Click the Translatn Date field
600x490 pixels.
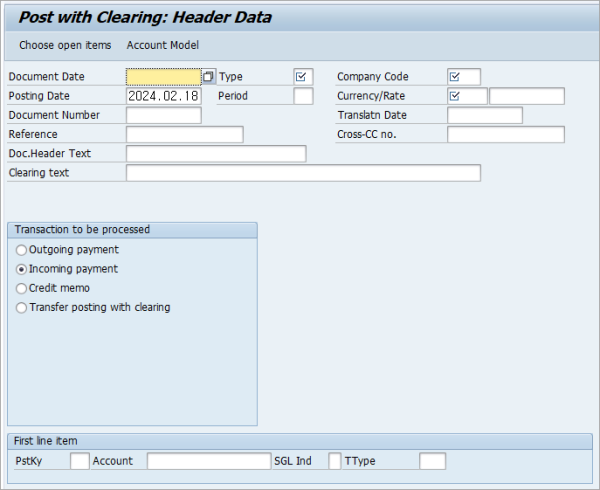click(485, 115)
